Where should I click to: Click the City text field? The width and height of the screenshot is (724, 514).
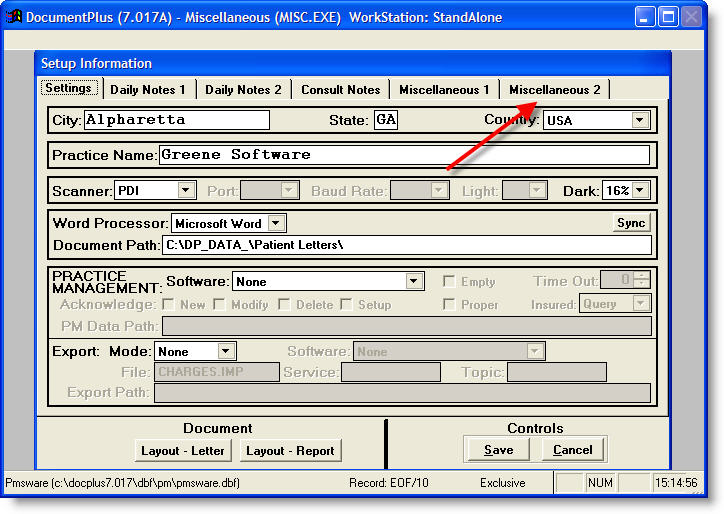pos(176,120)
